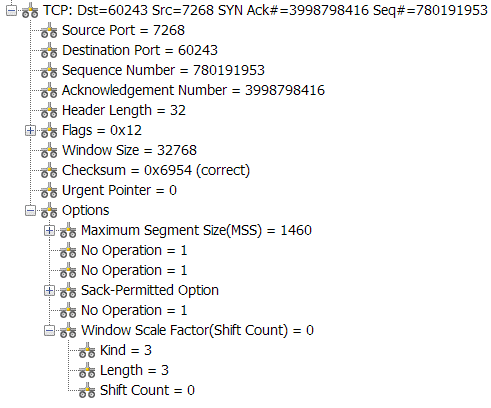
Task: Select the Header Length = 32 row
Action: coord(124,110)
